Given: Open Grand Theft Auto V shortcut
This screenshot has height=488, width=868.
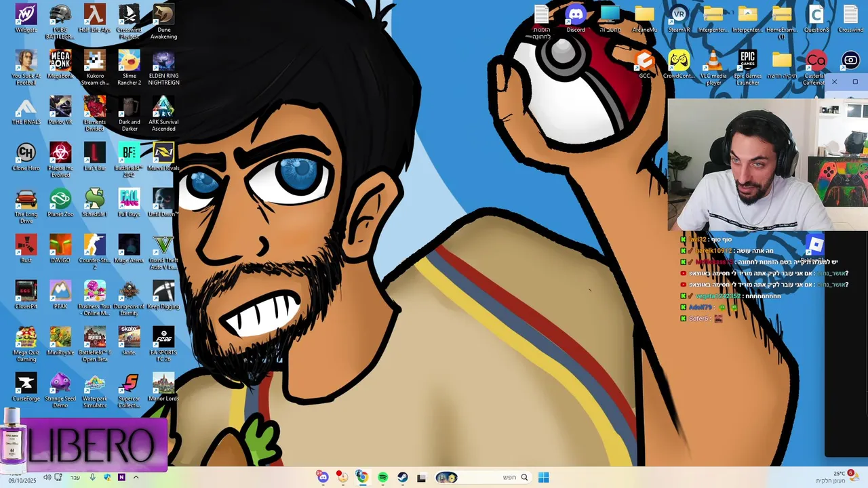Looking at the screenshot, I should [x=163, y=251].
